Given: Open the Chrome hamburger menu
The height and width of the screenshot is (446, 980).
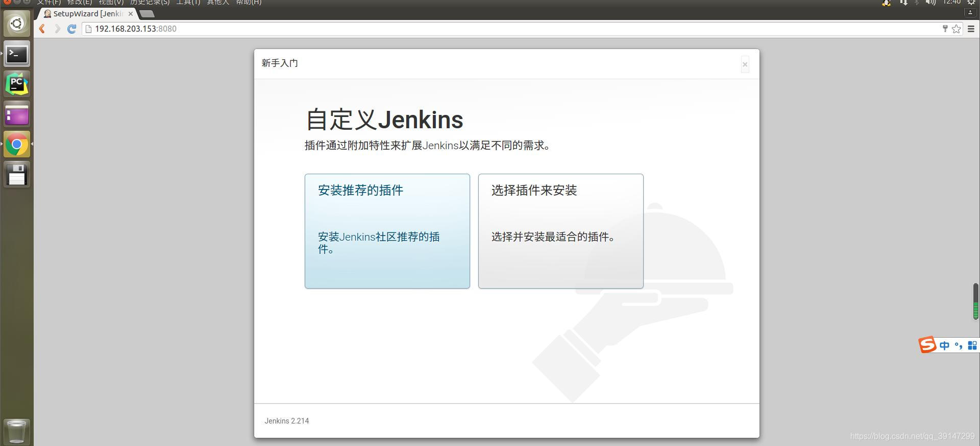Looking at the screenshot, I should (x=971, y=29).
